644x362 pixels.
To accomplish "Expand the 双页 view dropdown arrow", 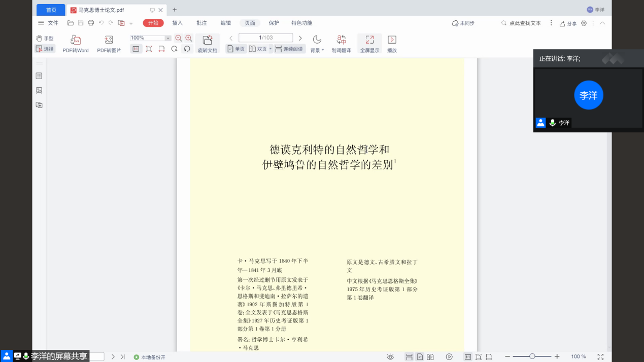I will 270,49.
